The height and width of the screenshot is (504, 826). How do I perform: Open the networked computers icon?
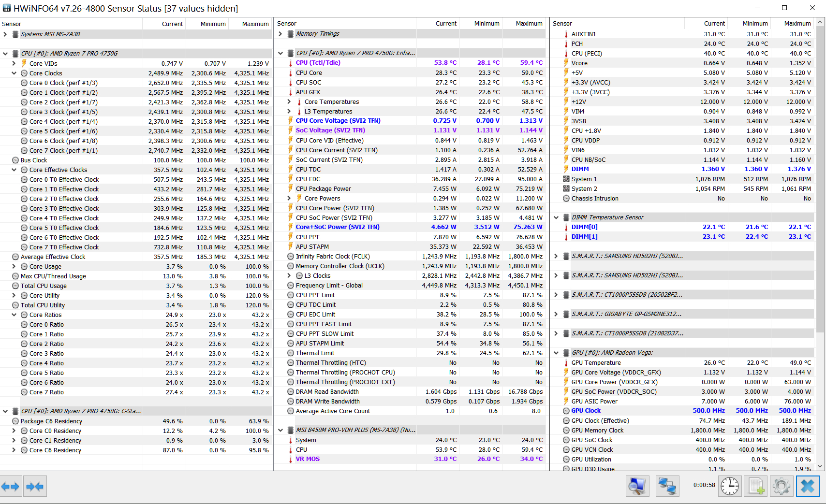[x=667, y=486]
